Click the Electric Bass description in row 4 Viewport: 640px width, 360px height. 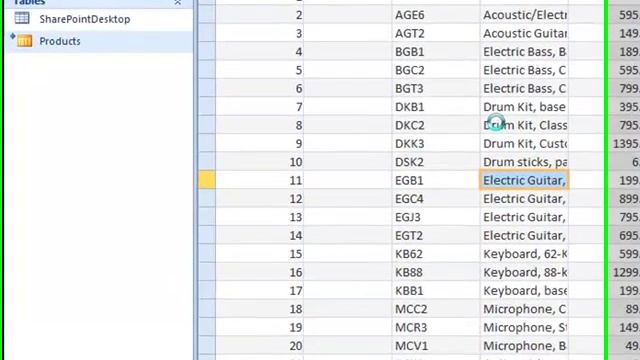coord(524,51)
